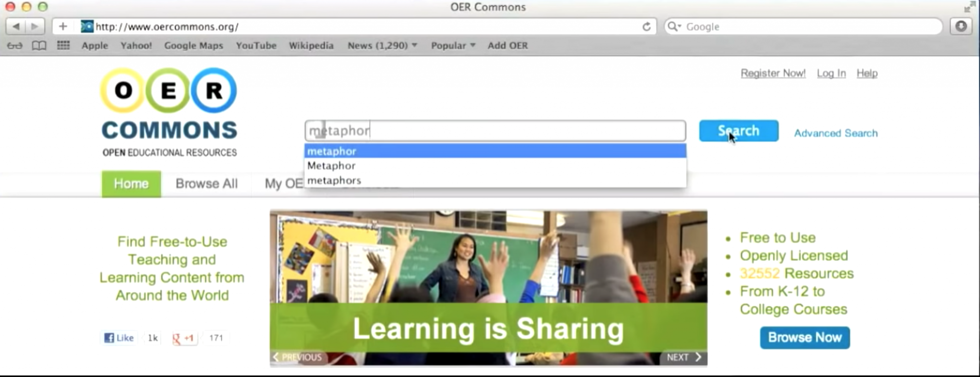
Task: Click the Add OER bookmark
Action: coord(508,46)
